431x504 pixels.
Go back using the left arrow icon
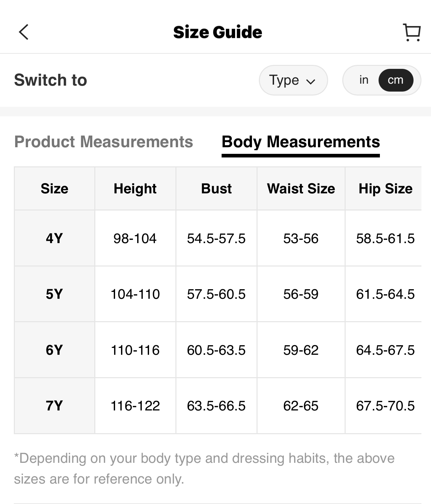pos(24,32)
